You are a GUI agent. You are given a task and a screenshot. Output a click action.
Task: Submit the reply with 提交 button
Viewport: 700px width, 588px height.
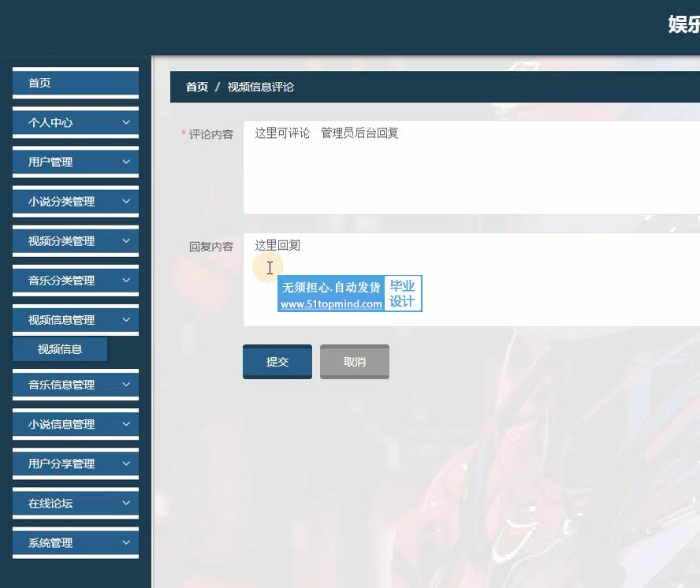(x=277, y=362)
